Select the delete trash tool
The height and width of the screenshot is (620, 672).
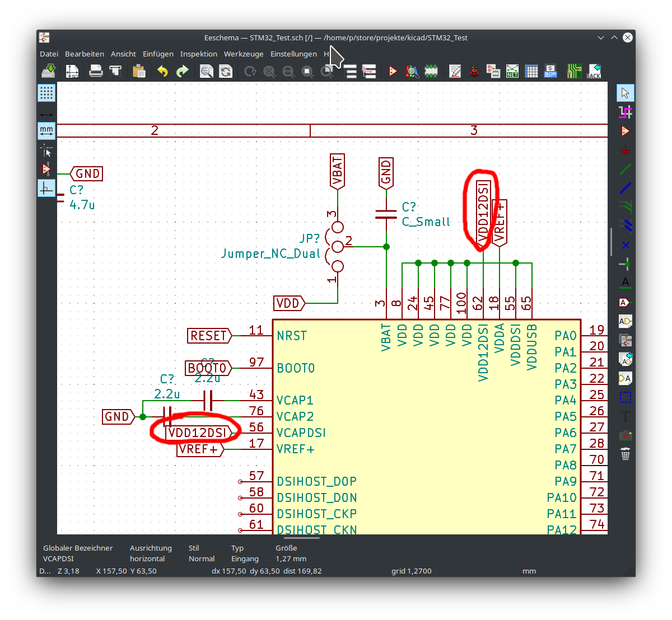pyautogui.click(x=626, y=454)
